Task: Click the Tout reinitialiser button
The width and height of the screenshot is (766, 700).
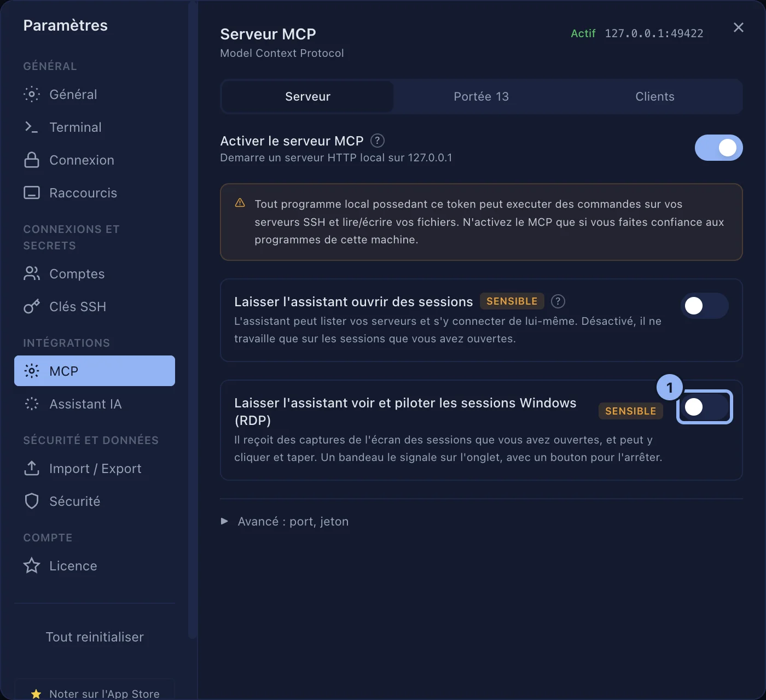Action: 95,637
